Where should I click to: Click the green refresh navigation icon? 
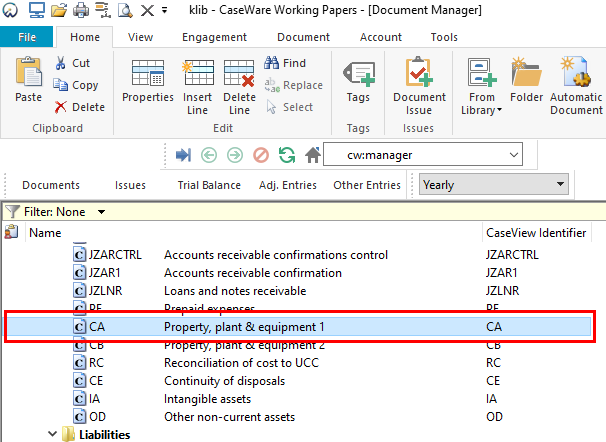click(x=287, y=155)
